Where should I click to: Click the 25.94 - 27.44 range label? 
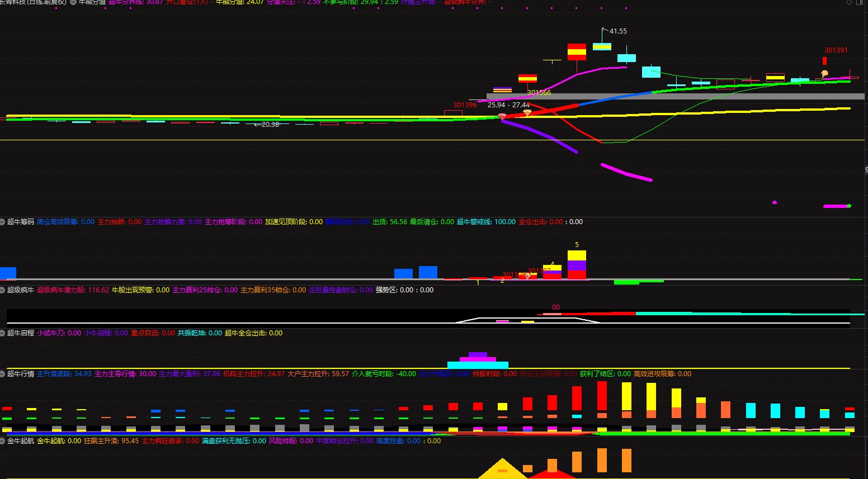[x=508, y=105]
